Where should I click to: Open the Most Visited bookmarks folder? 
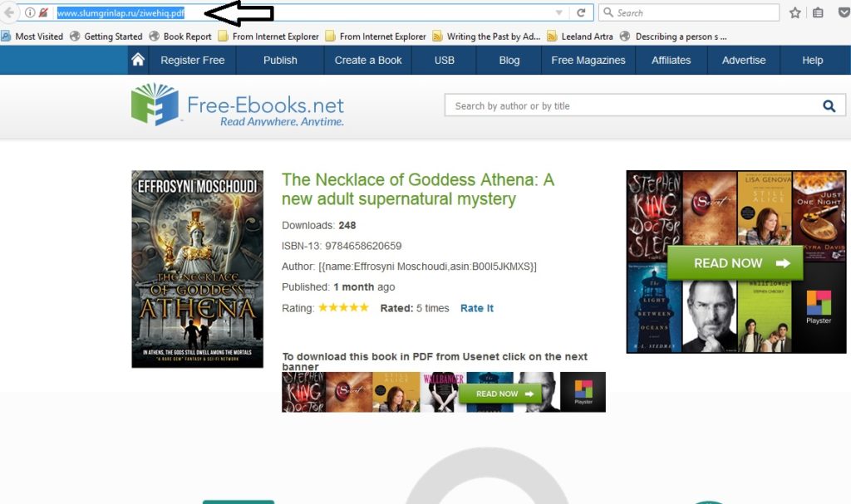pos(32,37)
